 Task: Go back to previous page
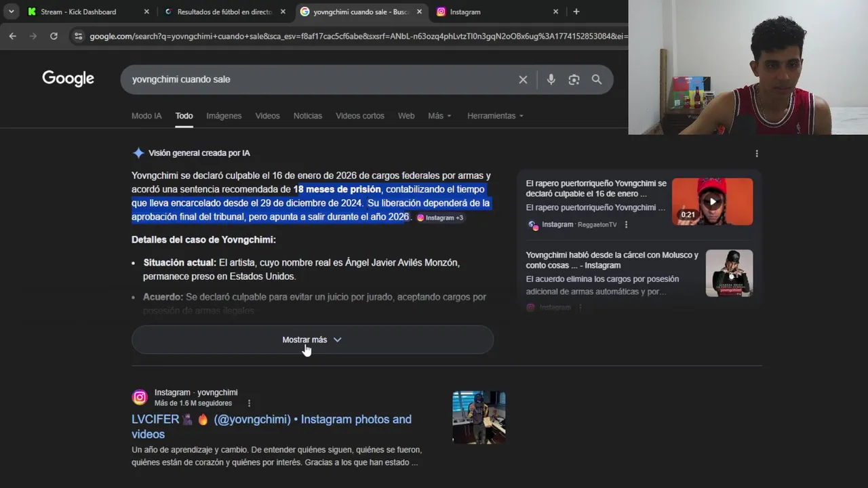click(12, 36)
